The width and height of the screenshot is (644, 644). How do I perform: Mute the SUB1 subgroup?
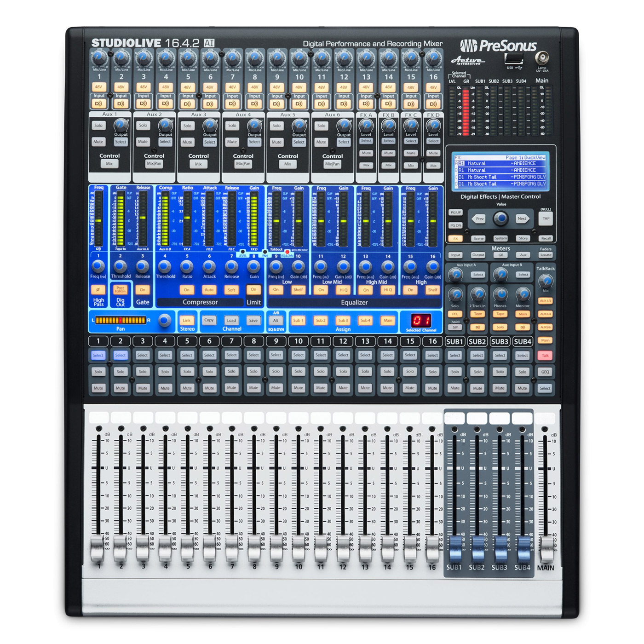coord(455,388)
